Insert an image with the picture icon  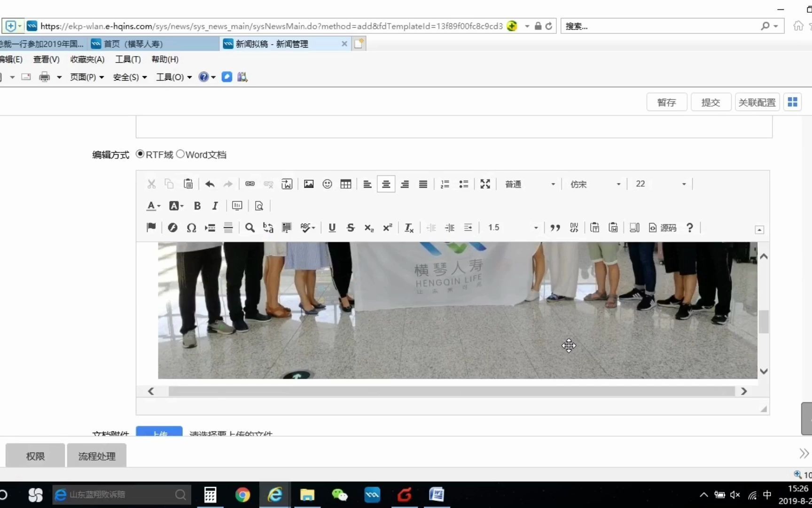(309, 184)
